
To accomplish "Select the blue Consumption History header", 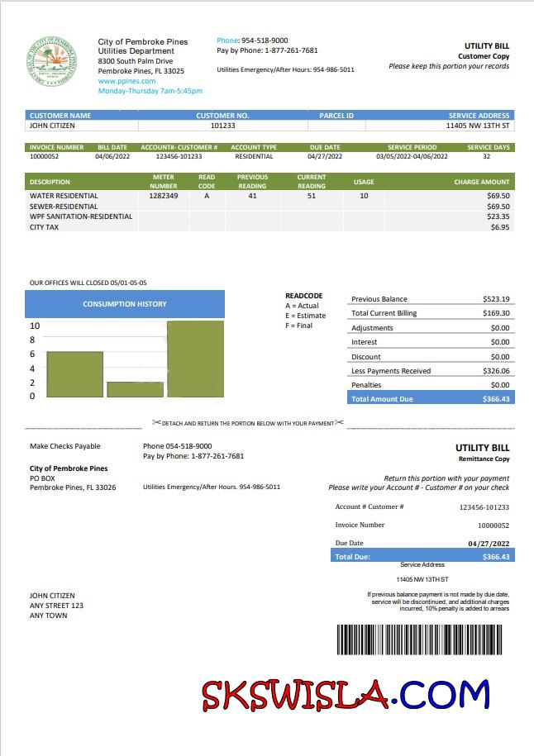I will tap(124, 304).
